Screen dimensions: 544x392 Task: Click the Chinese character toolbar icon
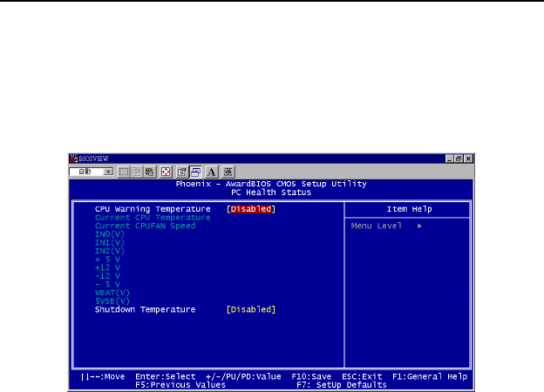point(228,172)
